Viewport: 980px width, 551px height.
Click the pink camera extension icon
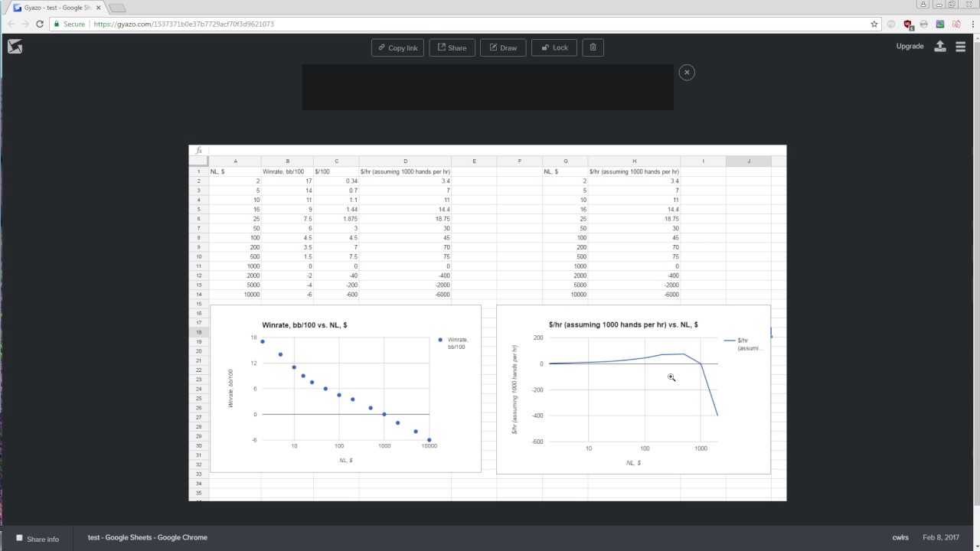tap(956, 24)
